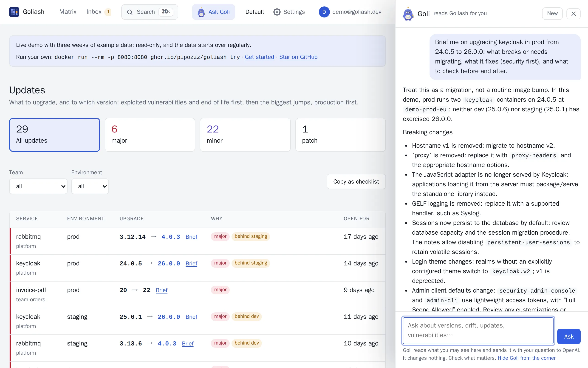Image resolution: width=588 pixels, height=368 pixels.
Task: Click the Goli mascot in Ask Goli button
Action: point(201,12)
